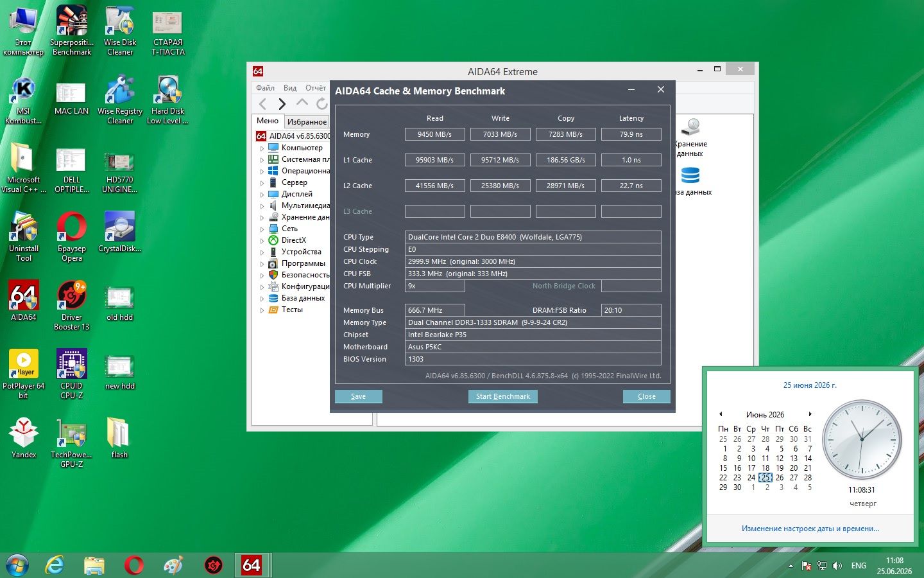Screen dimensions: 924x578
Task: Select AIDA64 v6.85.6300 root tree item
Action: click(293, 136)
